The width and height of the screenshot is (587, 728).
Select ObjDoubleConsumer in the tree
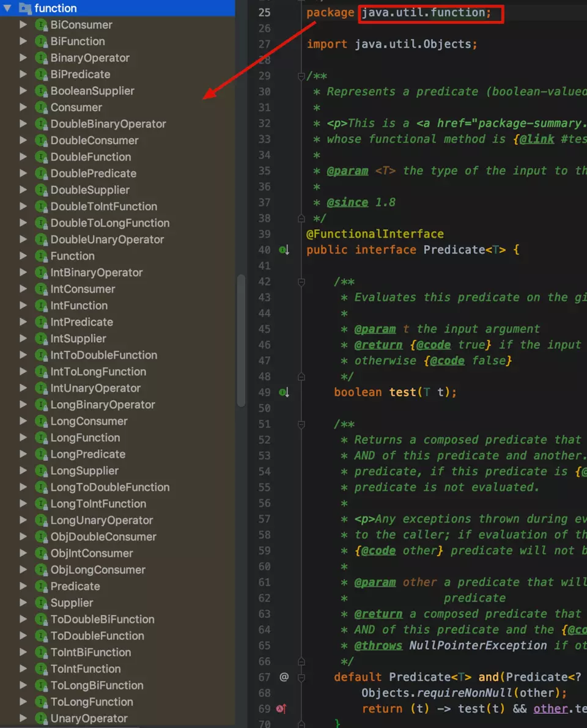pos(103,537)
